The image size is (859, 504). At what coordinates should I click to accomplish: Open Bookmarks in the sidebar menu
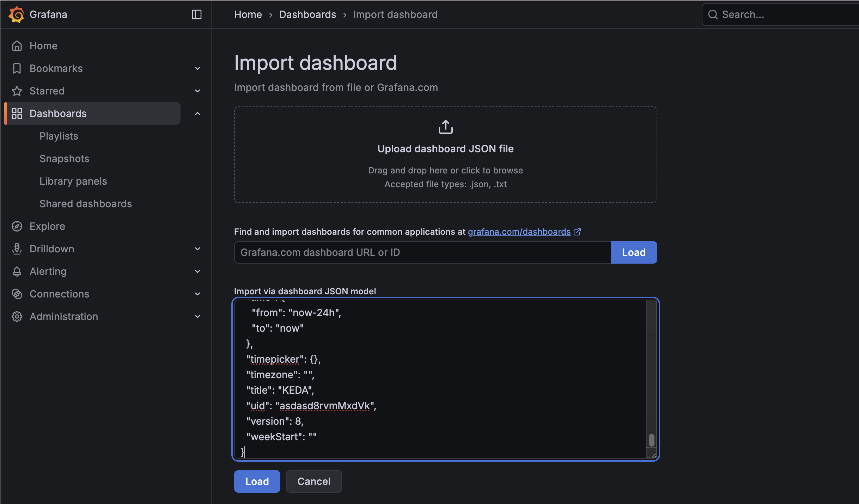(x=56, y=68)
